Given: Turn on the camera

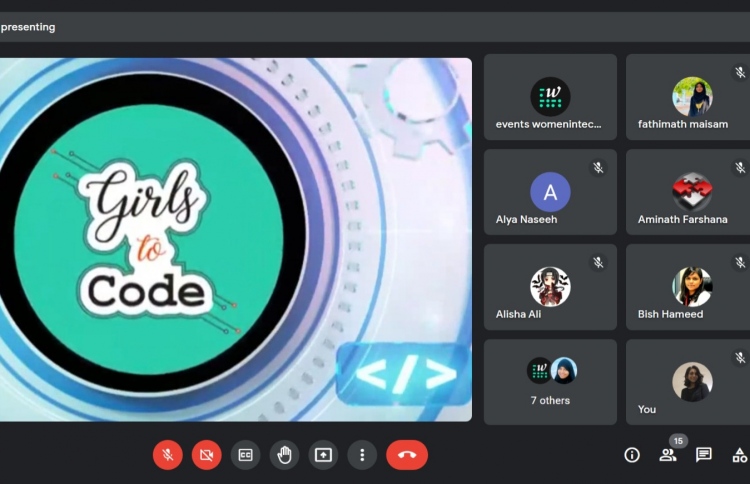Looking at the screenshot, I should click(206, 455).
